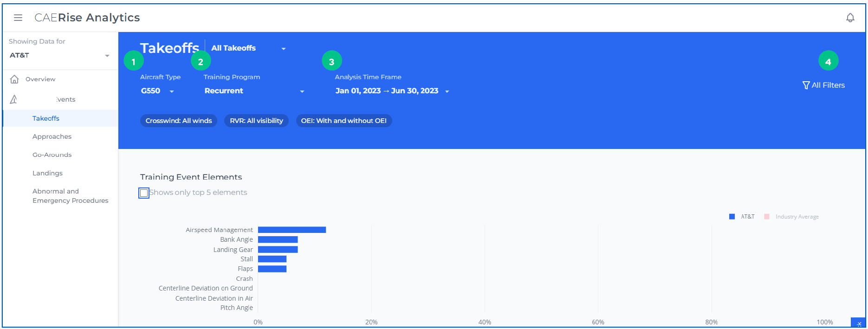868x329 pixels.
Task: Click the 'Airspeed Management' chart label
Action: tap(219, 230)
